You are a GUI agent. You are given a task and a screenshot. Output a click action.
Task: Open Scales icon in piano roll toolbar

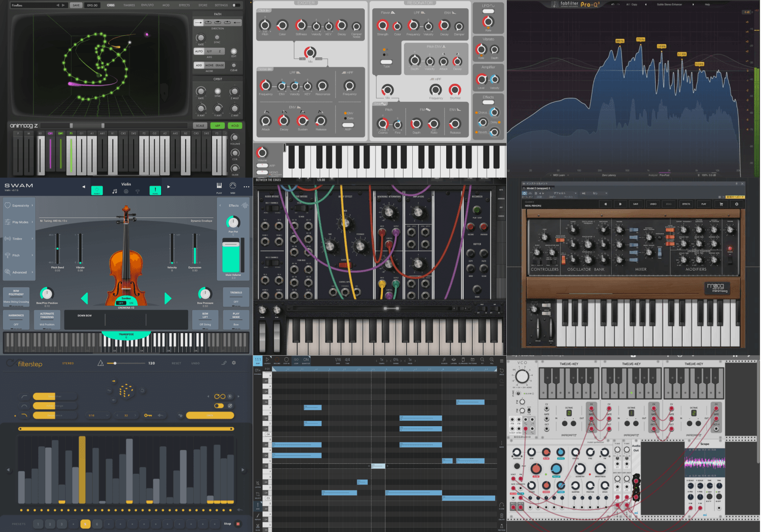click(x=444, y=361)
